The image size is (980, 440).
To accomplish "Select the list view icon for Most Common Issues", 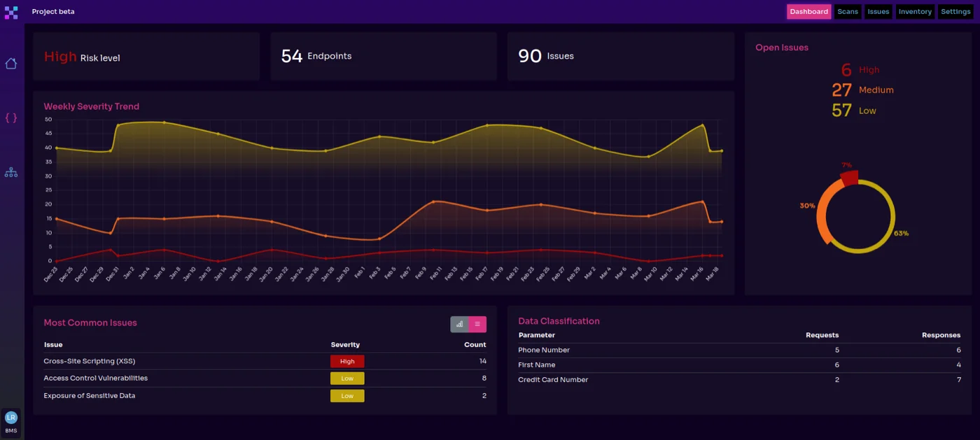I will [479, 324].
